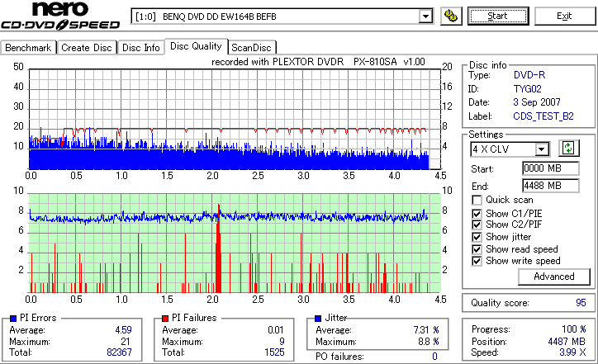Click PI Failures maximum 9
Viewport: 598px width, 364px height.
[x=282, y=341]
